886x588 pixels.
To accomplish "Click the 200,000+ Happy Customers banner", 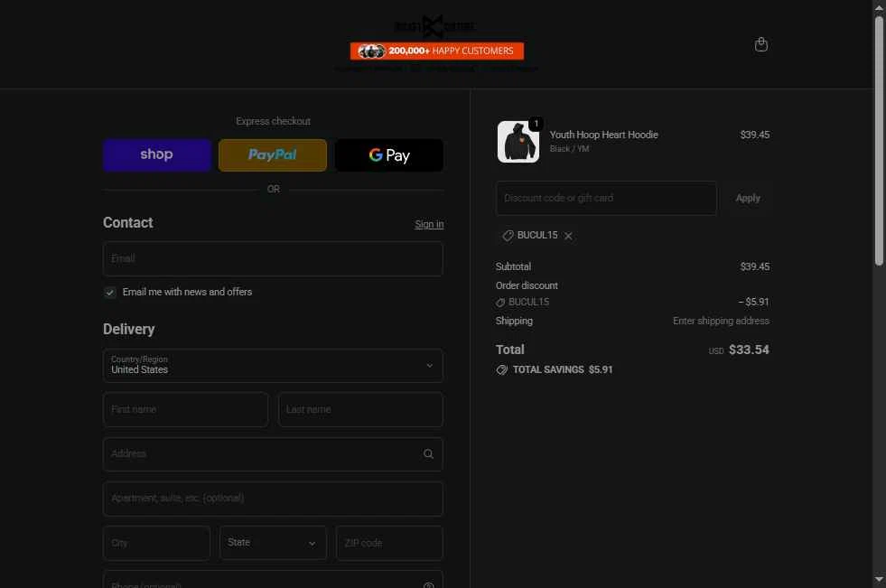I will click(437, 51).
